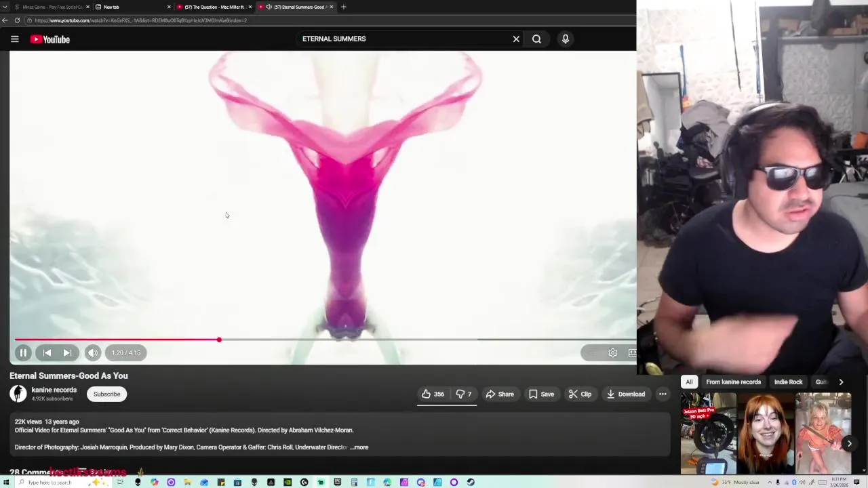This screenshot has width=868, height=488.
Task: Mute the video volume
Action: (x=93, y=352)
